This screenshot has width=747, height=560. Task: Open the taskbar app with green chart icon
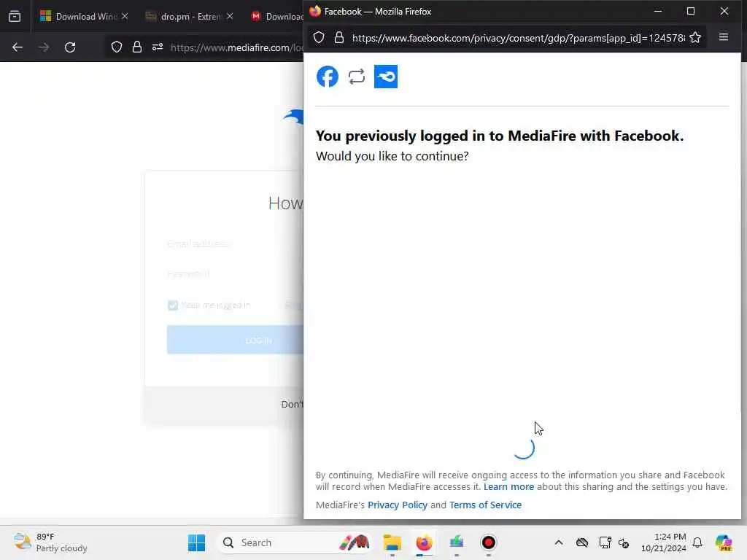pyautogui.click(x=457, y=542)
